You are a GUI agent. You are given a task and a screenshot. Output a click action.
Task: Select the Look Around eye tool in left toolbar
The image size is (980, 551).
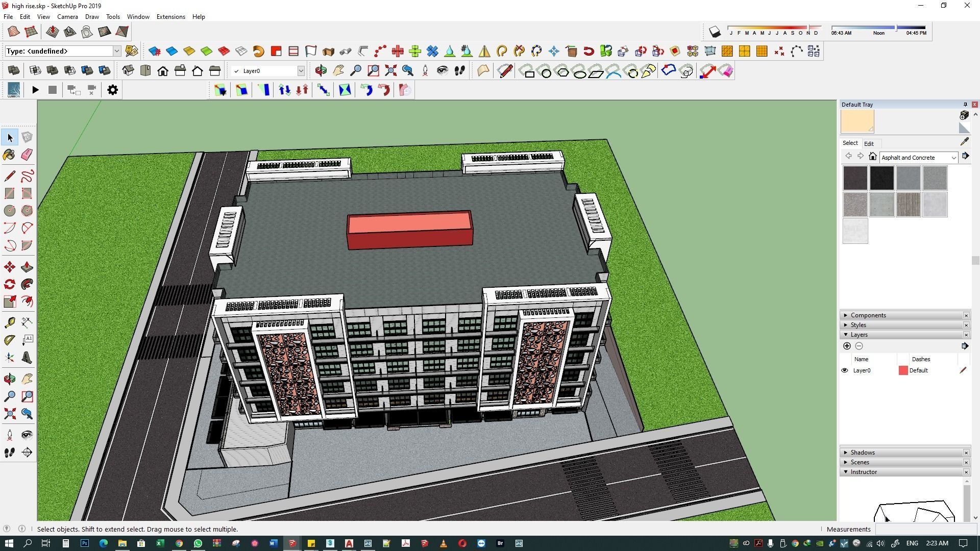[x=27, y=435]
